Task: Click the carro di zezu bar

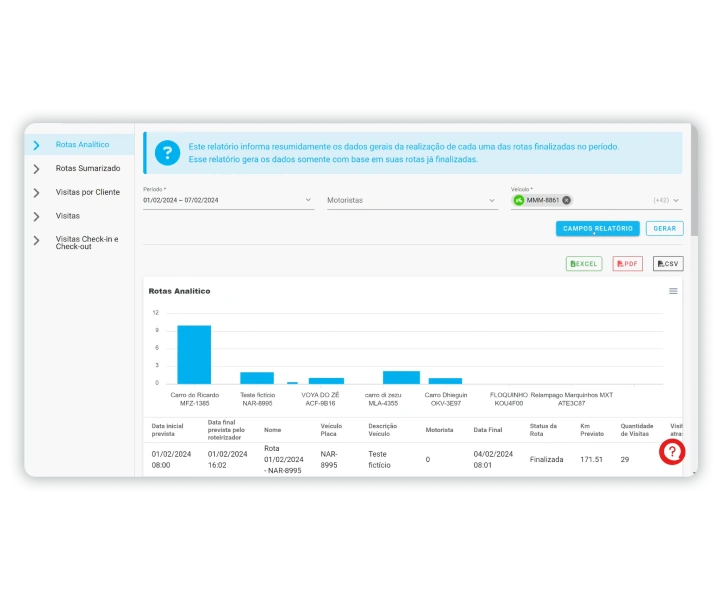Action: [401, 377]
